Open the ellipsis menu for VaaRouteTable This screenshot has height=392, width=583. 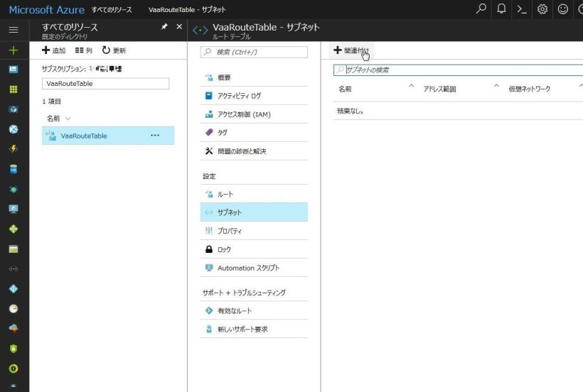pyautogui.click(x=155, y=136)
